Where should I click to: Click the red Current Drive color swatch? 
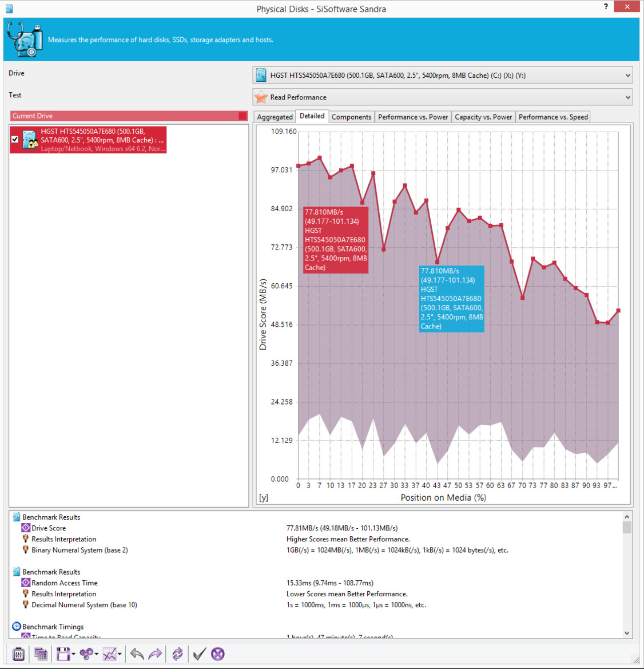coord(243,116)
